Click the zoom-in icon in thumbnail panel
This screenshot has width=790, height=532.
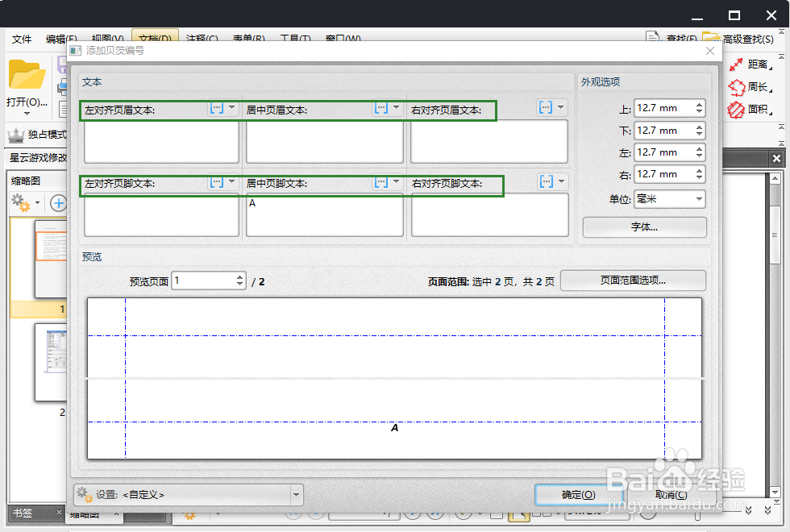pos(57,202)
